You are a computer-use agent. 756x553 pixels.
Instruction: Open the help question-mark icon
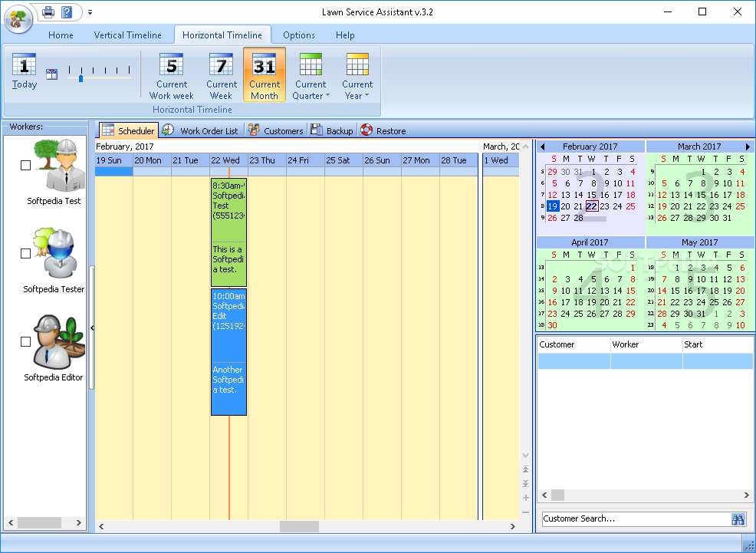point(67,12)
